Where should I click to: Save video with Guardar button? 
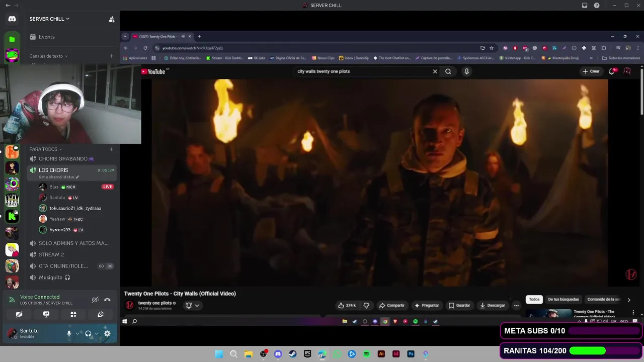(x=459, y=305)
